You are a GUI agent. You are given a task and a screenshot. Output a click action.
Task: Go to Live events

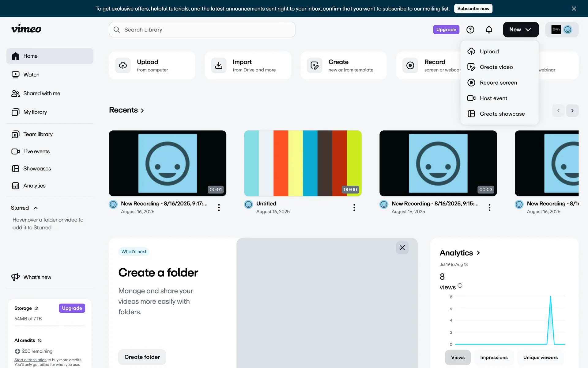click(36, 151)
